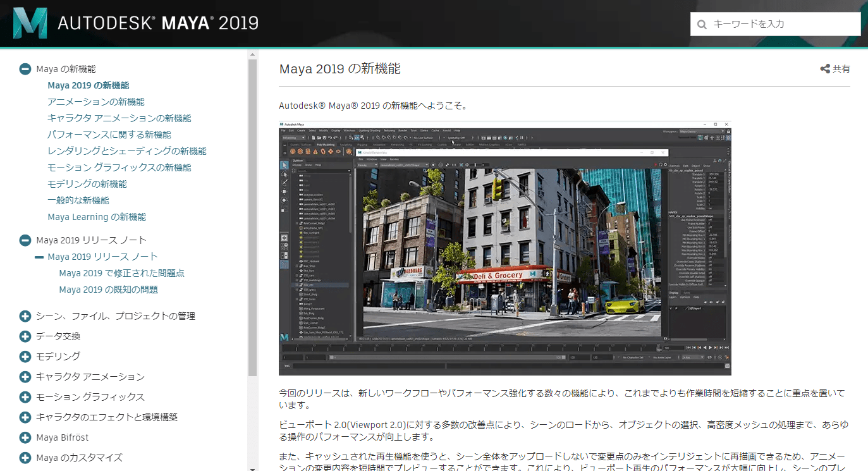Collapse the top-level Maya 2019 リリース ノート section
This screenshot has width=868, height=471.
pos(25,240)
